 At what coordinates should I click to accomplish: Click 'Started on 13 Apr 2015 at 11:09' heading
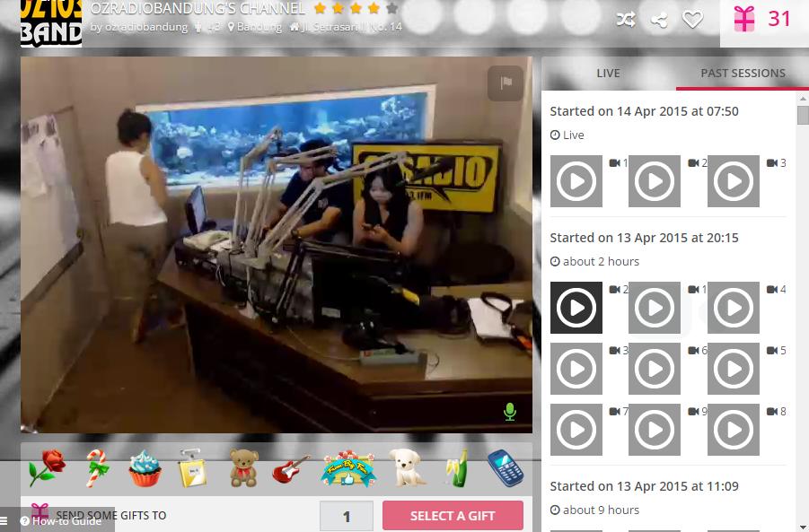644,486
